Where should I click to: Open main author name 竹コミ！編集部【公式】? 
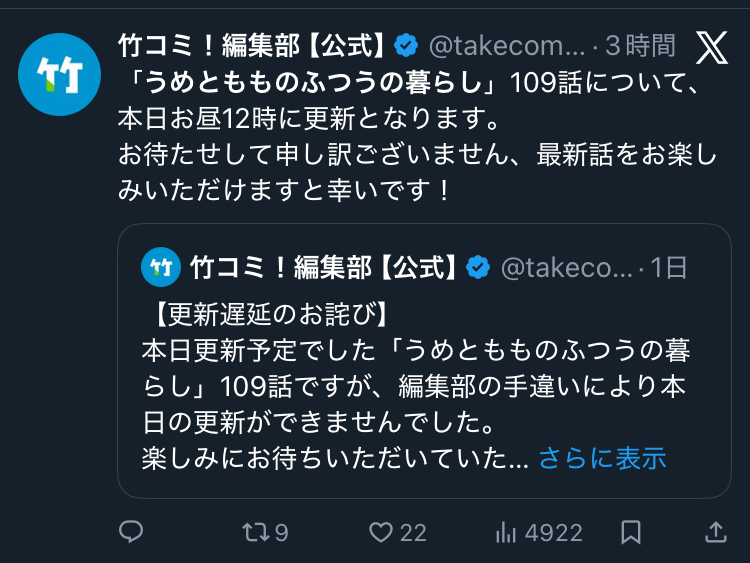click(252, 45)
